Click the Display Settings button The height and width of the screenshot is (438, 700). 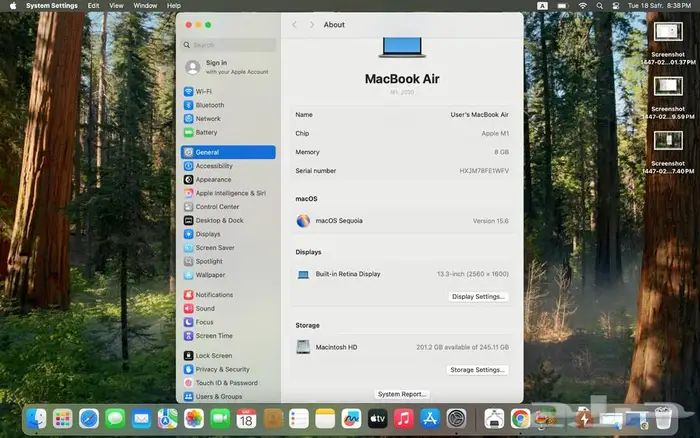coord(478,296)
